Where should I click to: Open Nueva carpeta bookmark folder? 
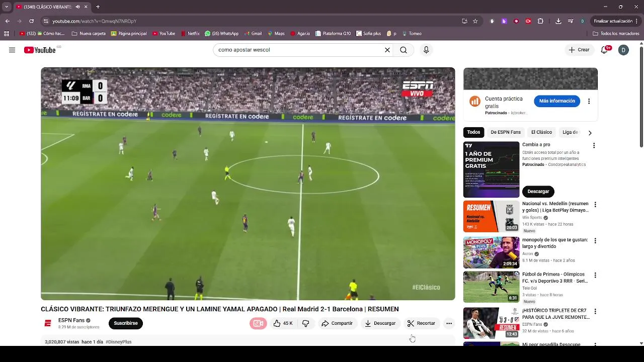pos(89,34)
